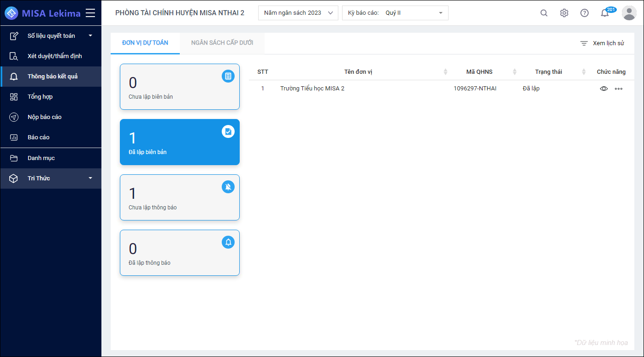Viewport: 644px width, 357px height.
Task: Click Xem lịch sử button
Action: point(603,43)
